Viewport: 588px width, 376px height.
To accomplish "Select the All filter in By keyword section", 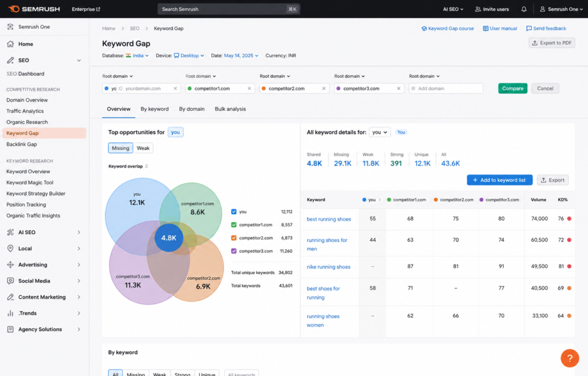I will (115, 373).
